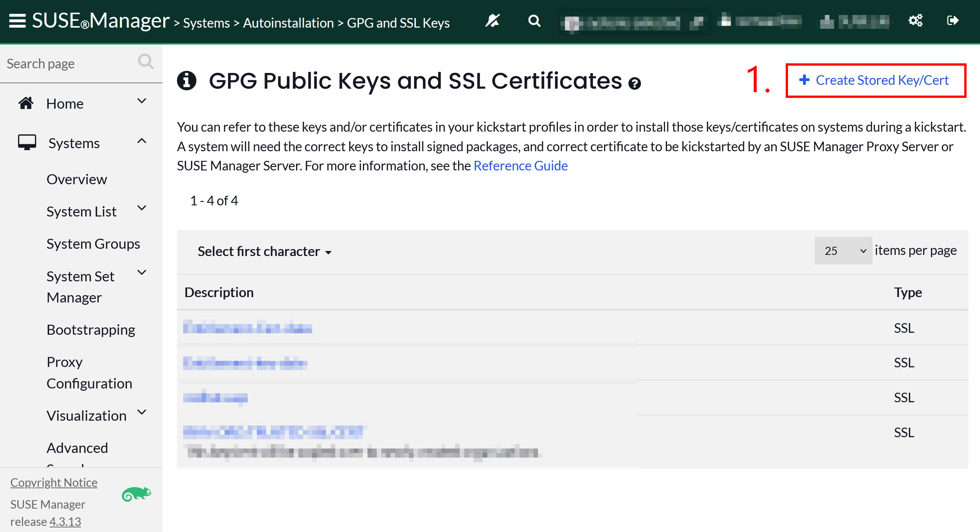
Task: Click Systems in the breadcrumb
Action: [x=207, y=23]
